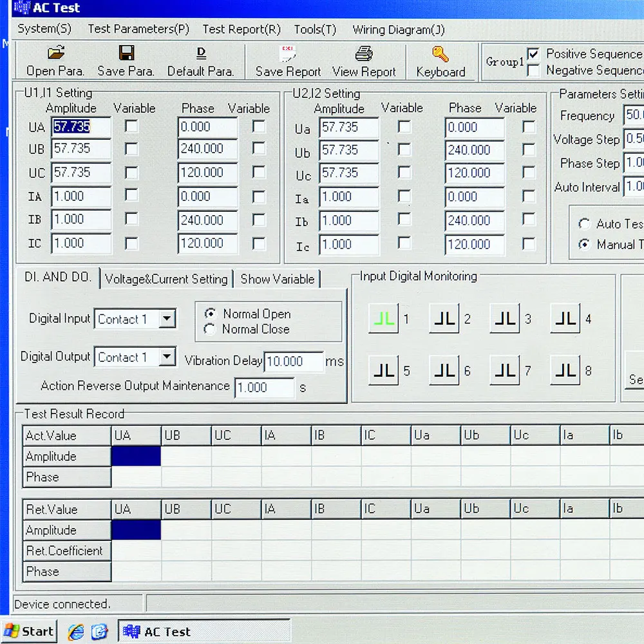Click the Default Para. icon
644x644 pixels.
(x=200, y=53)
